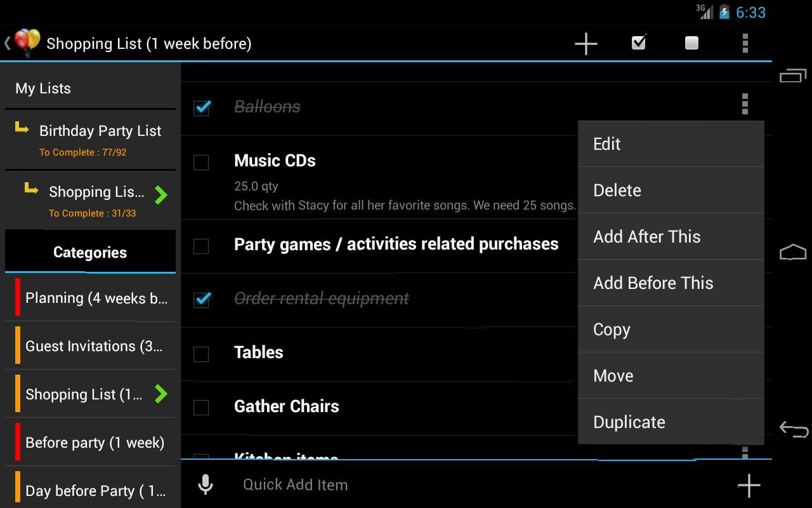Choose Edit from the context menu
This screenshot has width=812, height=508.
coord(671,144)
